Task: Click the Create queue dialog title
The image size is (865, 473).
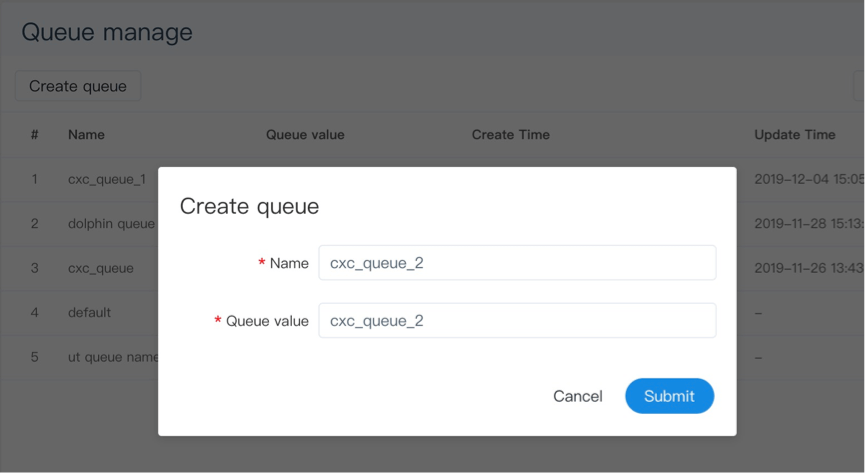Action: [249, 207]
